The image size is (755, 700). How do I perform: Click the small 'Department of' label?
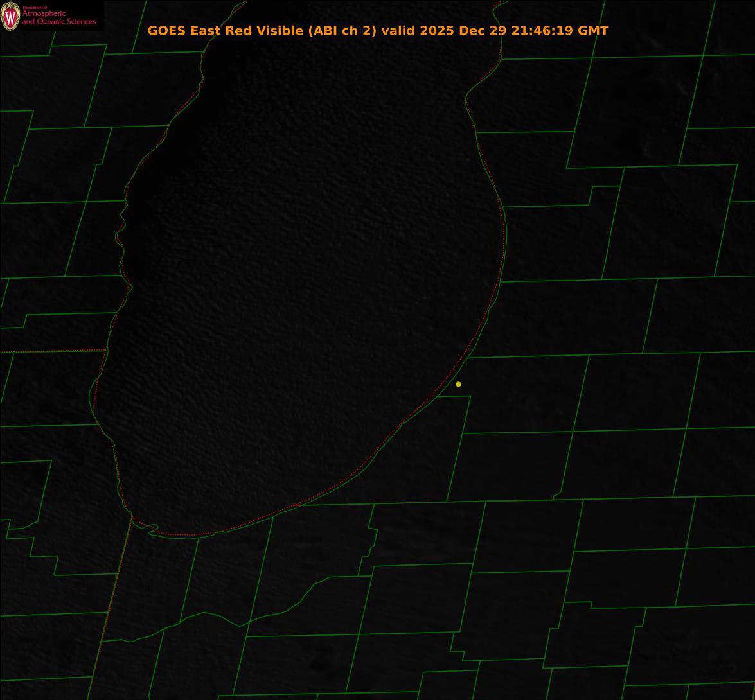click(34, 8)
